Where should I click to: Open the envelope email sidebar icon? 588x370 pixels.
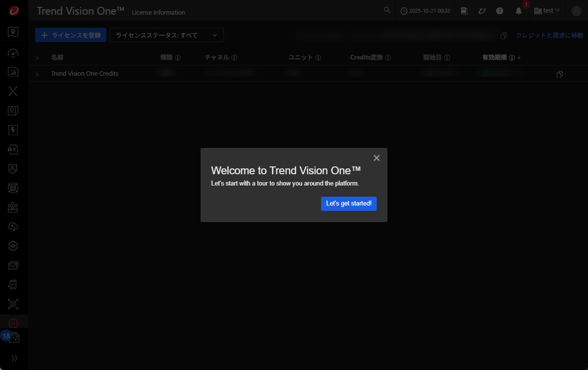14,266
